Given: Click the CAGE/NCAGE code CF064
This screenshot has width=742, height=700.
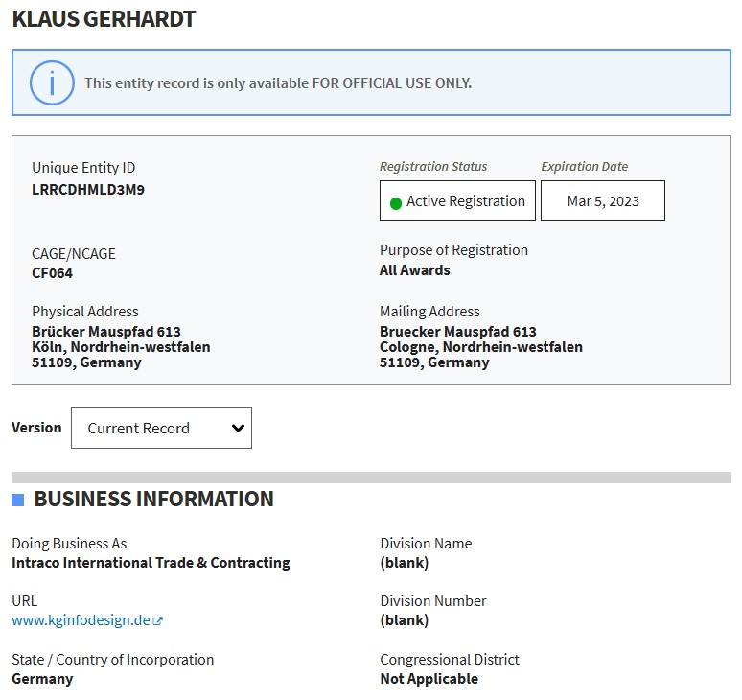Looking at the screenshot, I should 52,273.
